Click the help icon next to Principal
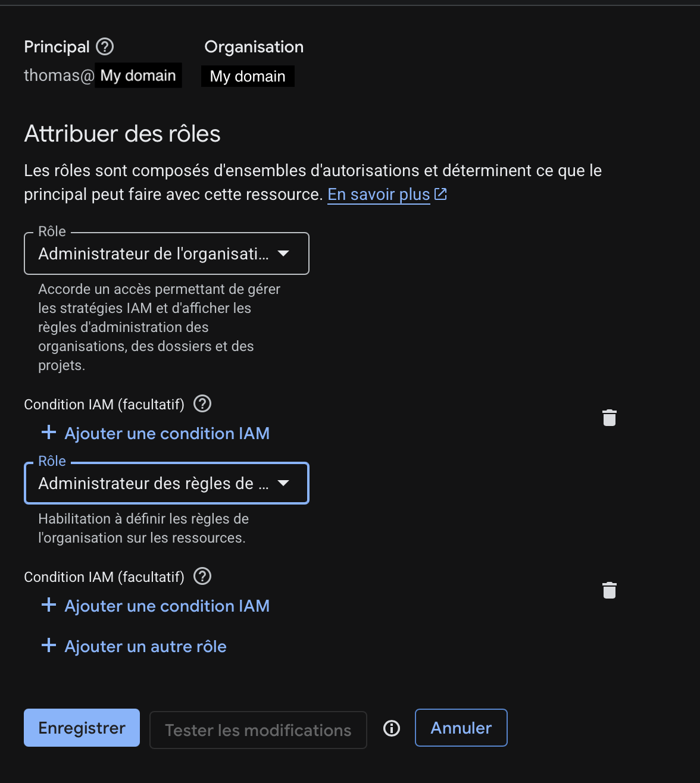This screenshot has height=783, width=700. [105, 46]
